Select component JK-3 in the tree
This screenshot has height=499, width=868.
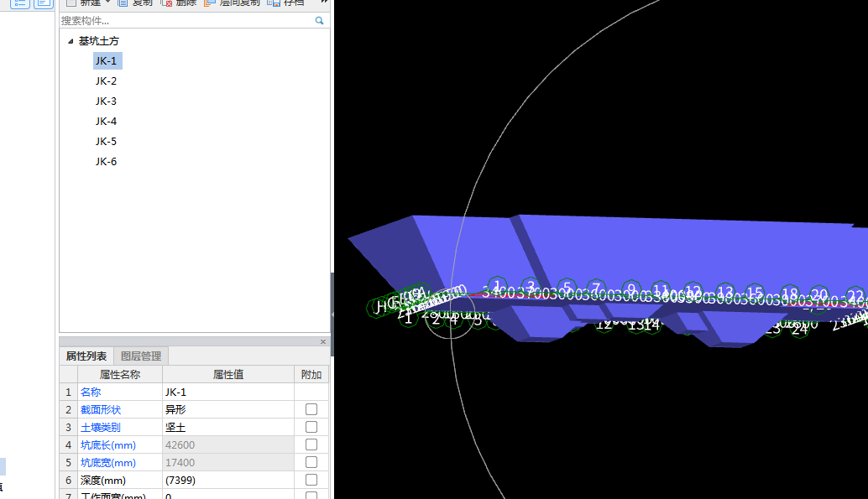tap(106, 101)
